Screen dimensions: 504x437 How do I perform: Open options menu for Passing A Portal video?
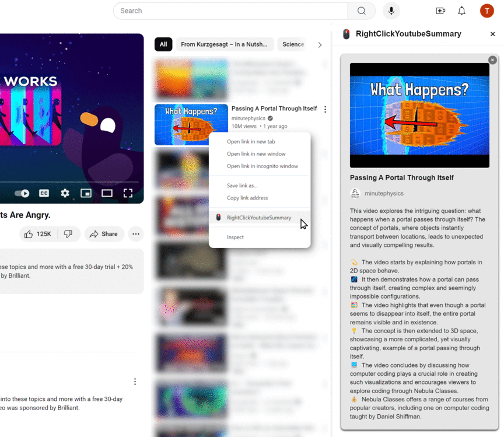click(325, 110)
